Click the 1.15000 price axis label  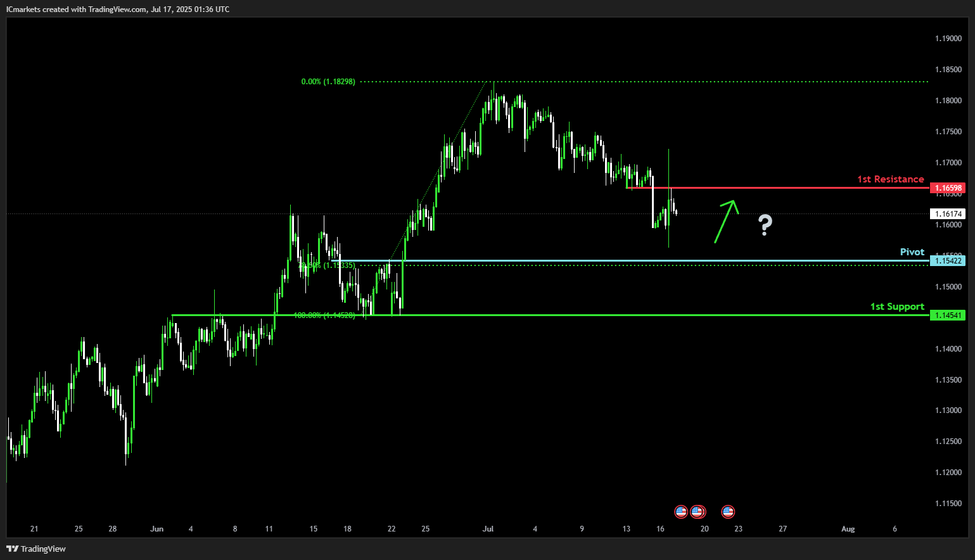[x=948, y=287]
